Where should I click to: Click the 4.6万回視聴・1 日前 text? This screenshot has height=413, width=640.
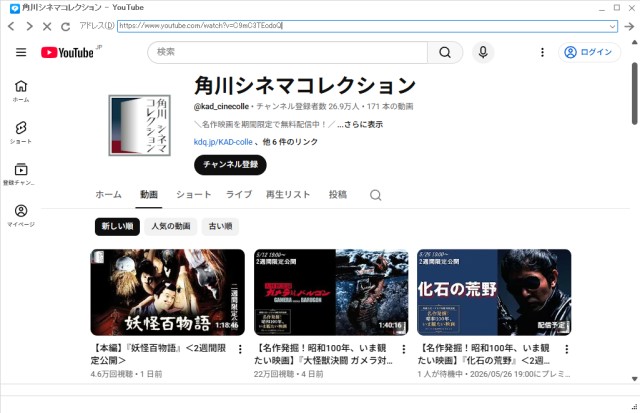(127, 374)
